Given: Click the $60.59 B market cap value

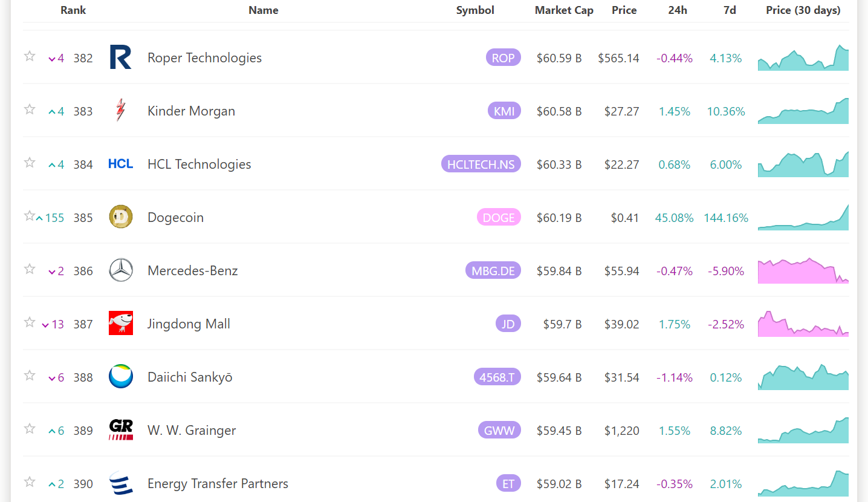Looking at the screenshot, I should click(559, 58).
